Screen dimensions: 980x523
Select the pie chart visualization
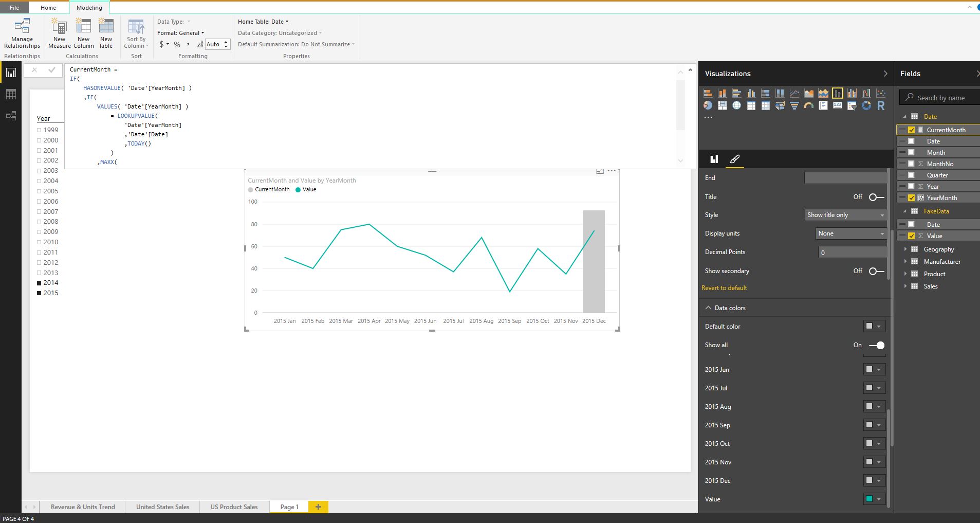(x=708, y=105)
